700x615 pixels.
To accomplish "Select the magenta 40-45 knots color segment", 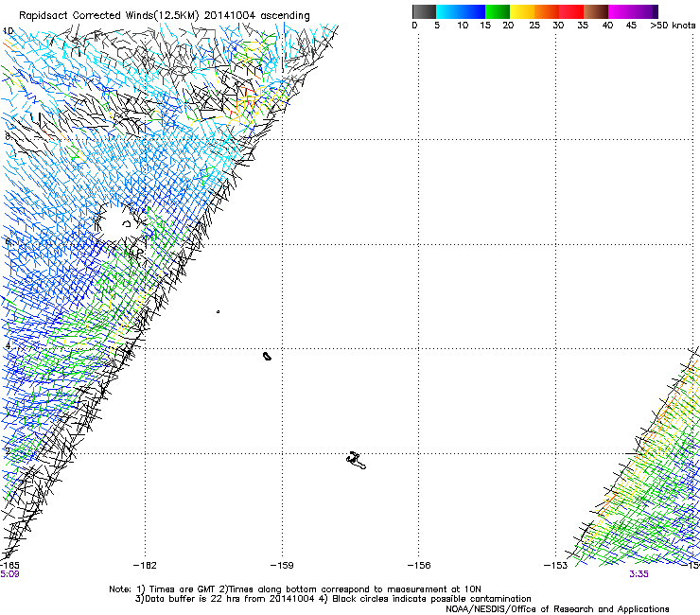I will pos(621,11).
